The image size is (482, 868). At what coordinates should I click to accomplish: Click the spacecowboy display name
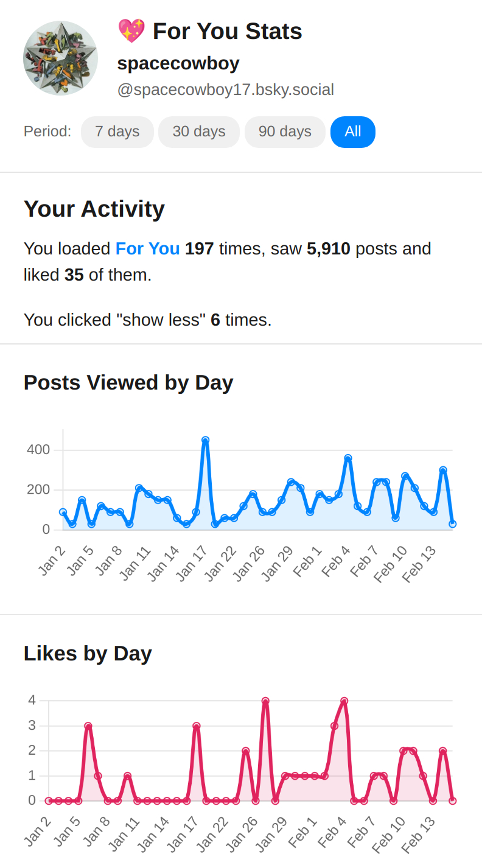coord(178,63)
